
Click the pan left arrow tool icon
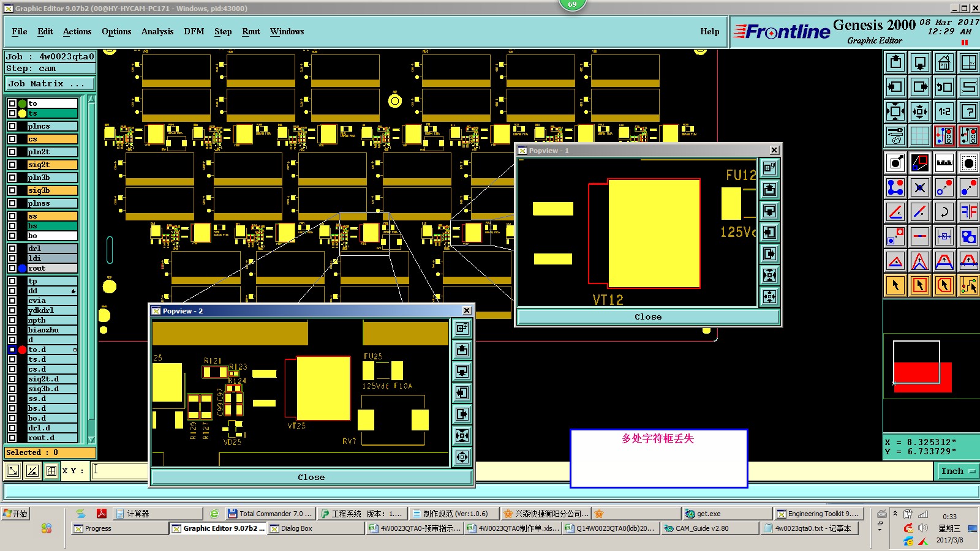(895, 87)
